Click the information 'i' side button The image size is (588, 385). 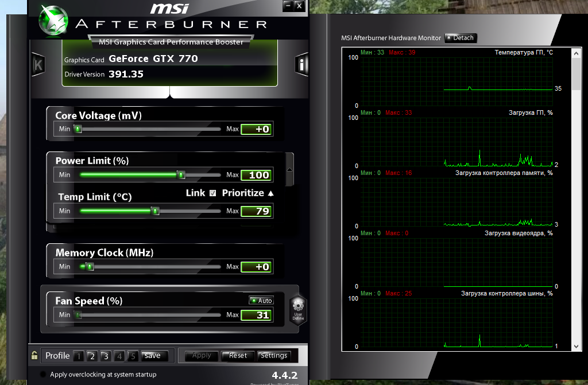click(x=302, y=65)
